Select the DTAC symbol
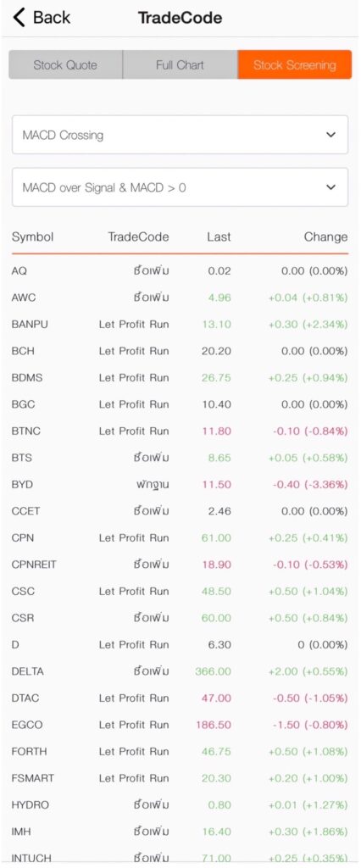Screen dimensions: 361x868 [x=25, y=698]
